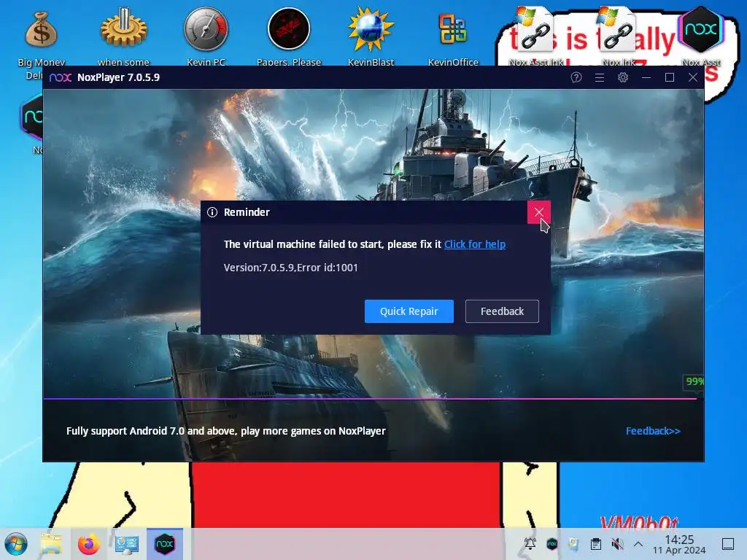Image resolution: width=747 pixels, height=560 pixels.
Task: Open the Start menu orb
Action: pyautogui.click(x=16, y=544)
